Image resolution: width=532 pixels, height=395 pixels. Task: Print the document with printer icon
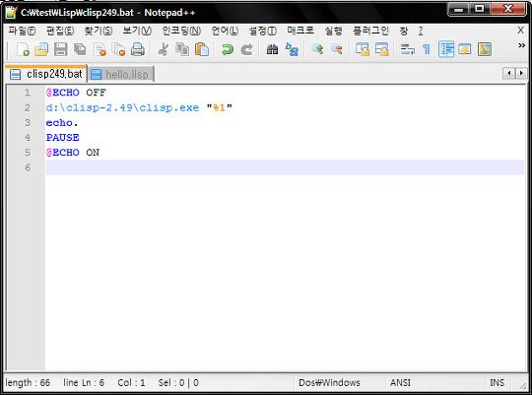[x=138, y=49]
